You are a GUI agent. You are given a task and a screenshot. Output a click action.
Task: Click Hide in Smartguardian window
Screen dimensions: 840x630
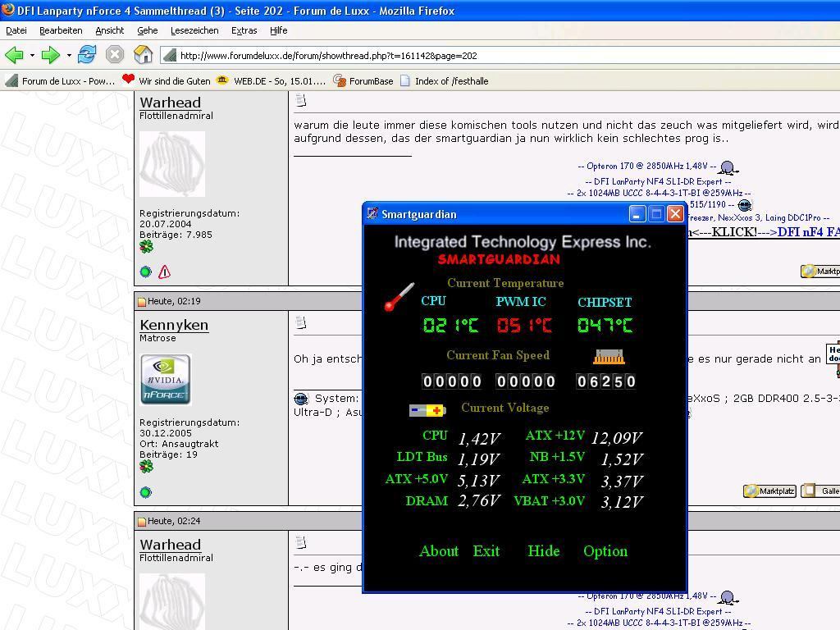click(x=543, y=550)
